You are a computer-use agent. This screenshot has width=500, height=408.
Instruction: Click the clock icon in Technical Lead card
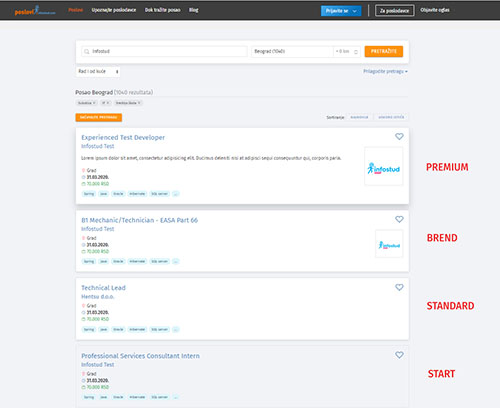coord(83,313)
